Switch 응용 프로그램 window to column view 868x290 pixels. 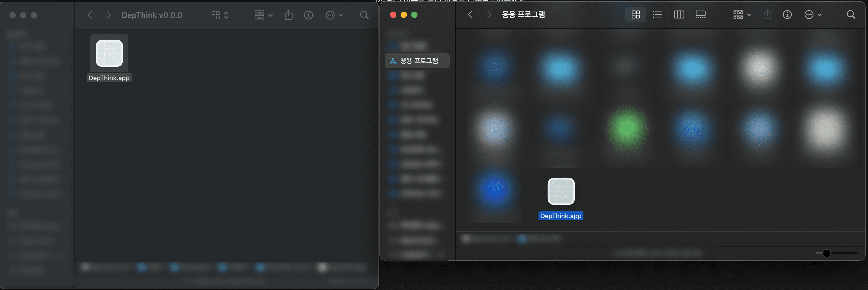[679, 15]
